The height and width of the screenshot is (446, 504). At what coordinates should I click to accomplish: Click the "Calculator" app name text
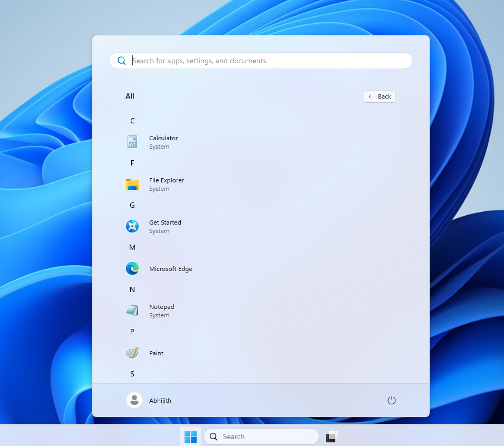click(x=163, y=138)
